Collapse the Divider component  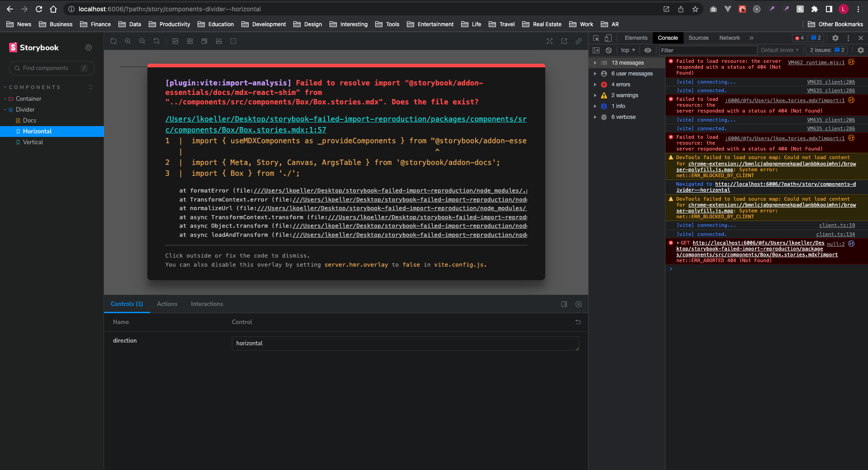tap(25, 109)
